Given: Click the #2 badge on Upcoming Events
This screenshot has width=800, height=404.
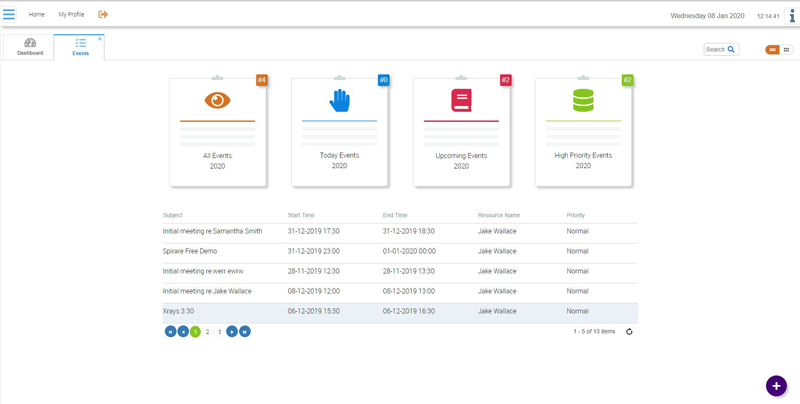Looking at the screenshot, I should tap(506, 80).
